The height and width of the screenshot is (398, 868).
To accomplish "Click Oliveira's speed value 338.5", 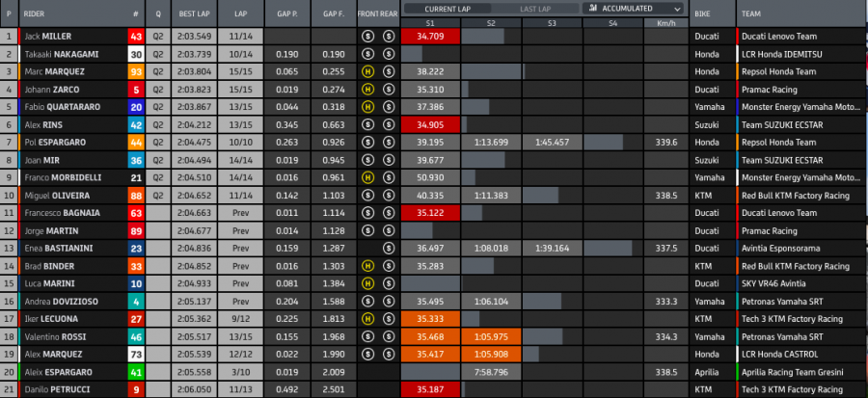I will tap(666, 196).
